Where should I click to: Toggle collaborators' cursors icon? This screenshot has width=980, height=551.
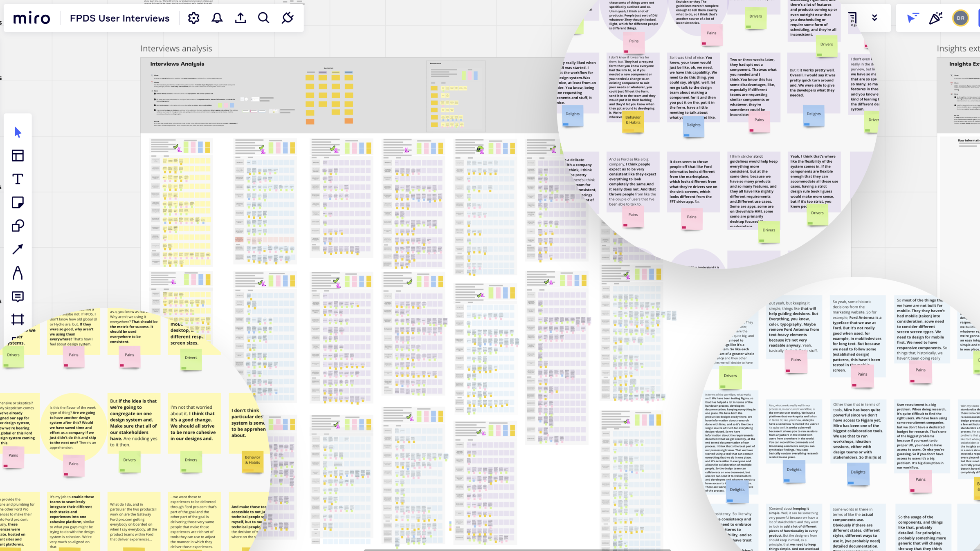coord(913,18)
